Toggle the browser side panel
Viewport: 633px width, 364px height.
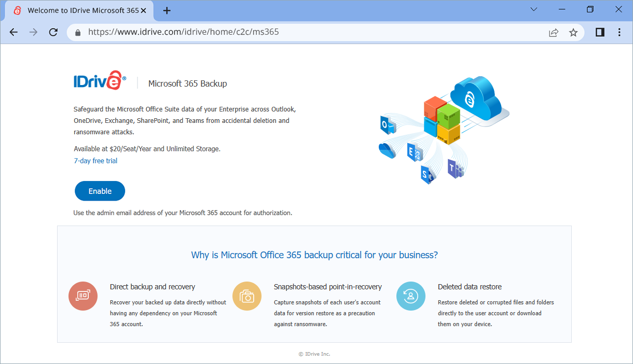click(x=600, y=32)
